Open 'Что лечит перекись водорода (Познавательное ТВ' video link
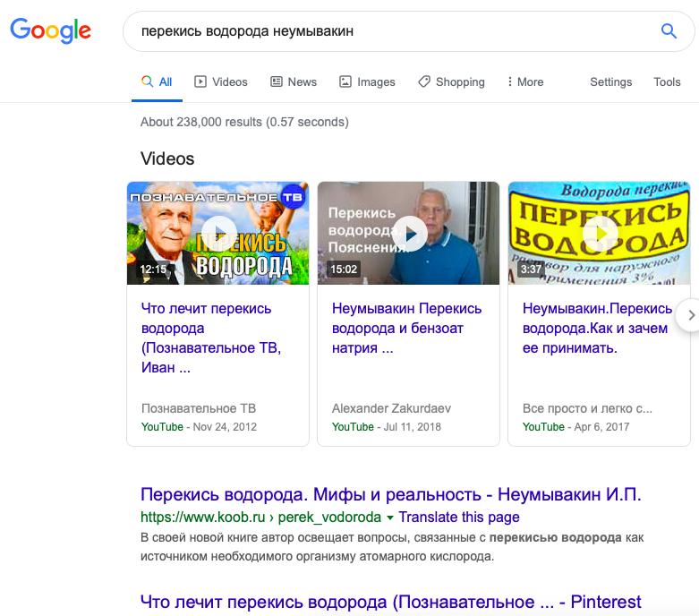This screenshot has height=616, width=699. (211, 338)
